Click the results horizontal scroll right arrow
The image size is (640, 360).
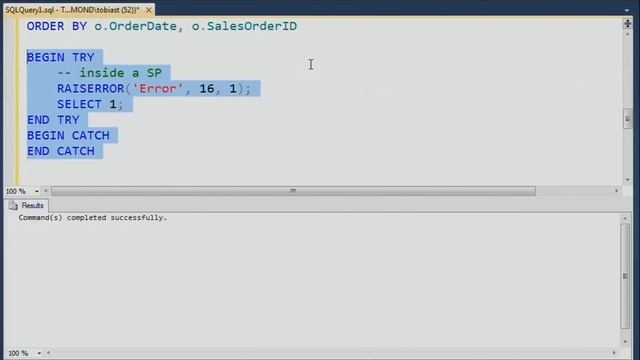click(x=613, y=353)
